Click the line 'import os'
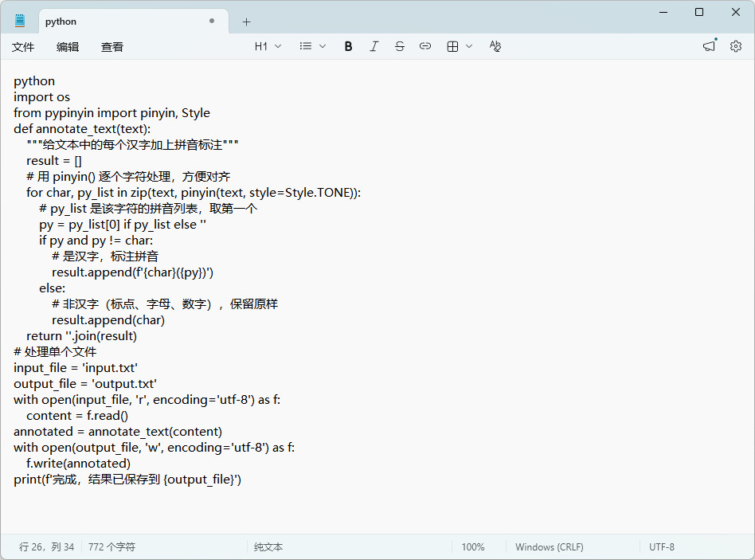 pyautogui.click(x=41, y=96)
